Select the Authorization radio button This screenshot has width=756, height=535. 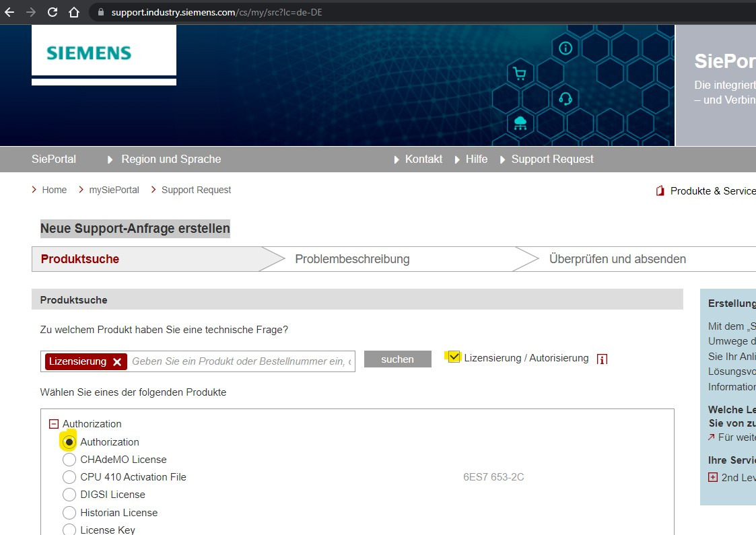[69, 442]
